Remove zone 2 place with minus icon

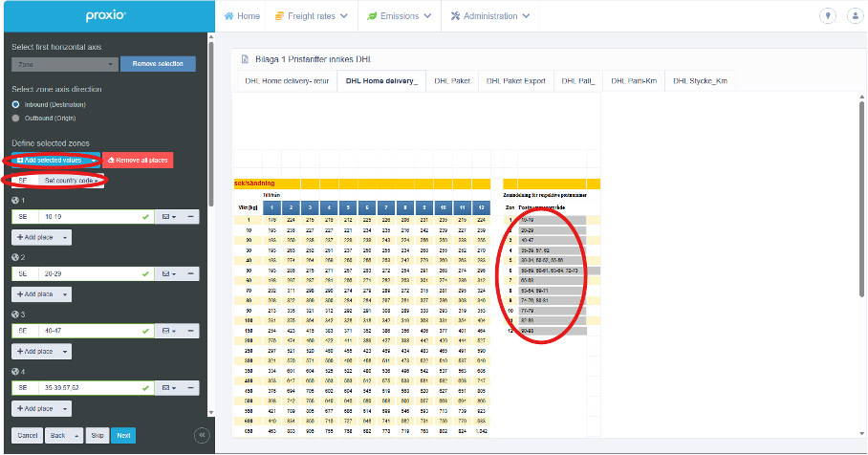[x=191, y=274]
